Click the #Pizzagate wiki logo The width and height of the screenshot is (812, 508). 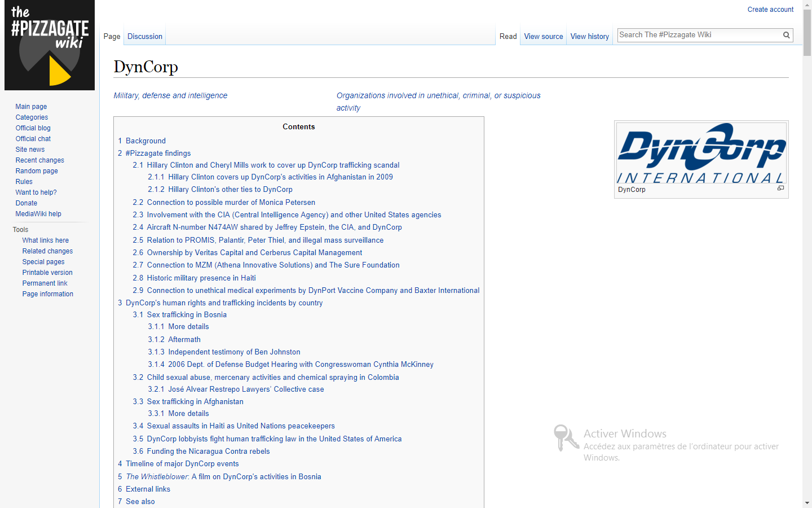(x=50, y=45)
